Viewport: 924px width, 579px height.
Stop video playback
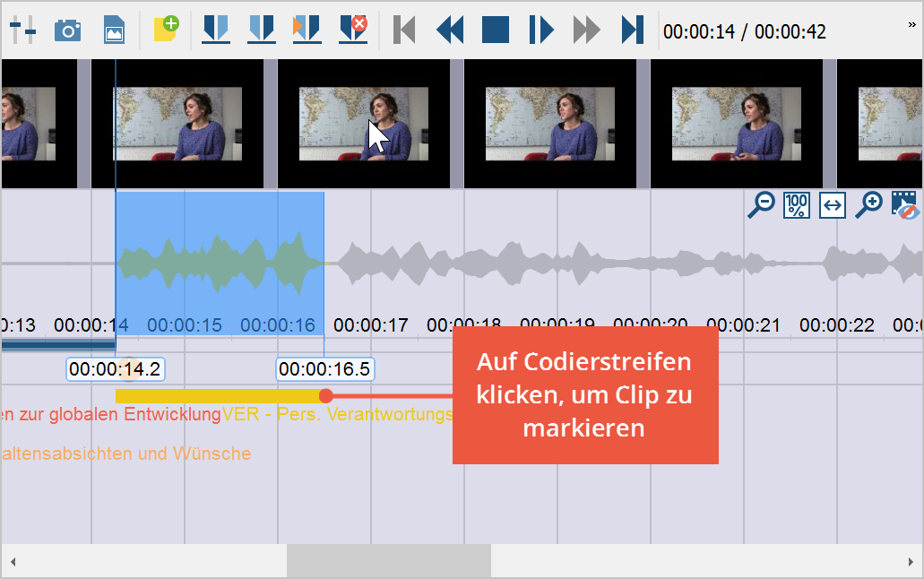pos(496,30)
